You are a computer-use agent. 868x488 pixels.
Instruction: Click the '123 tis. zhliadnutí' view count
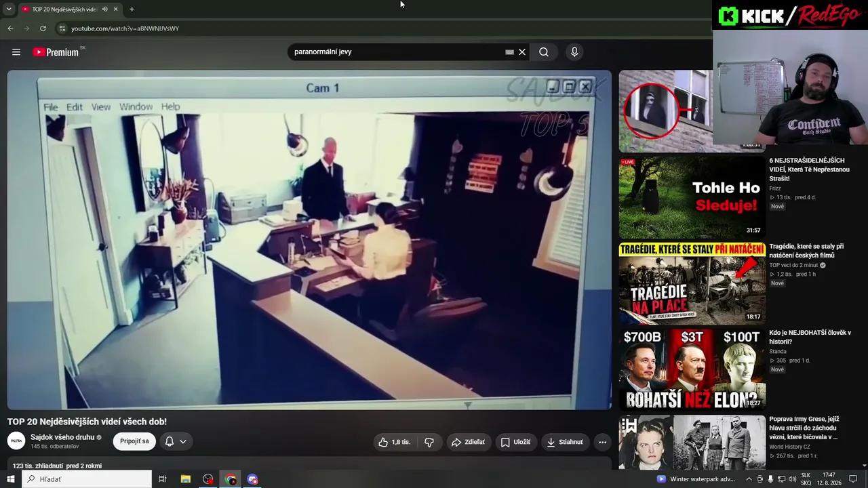coord(37,466)
